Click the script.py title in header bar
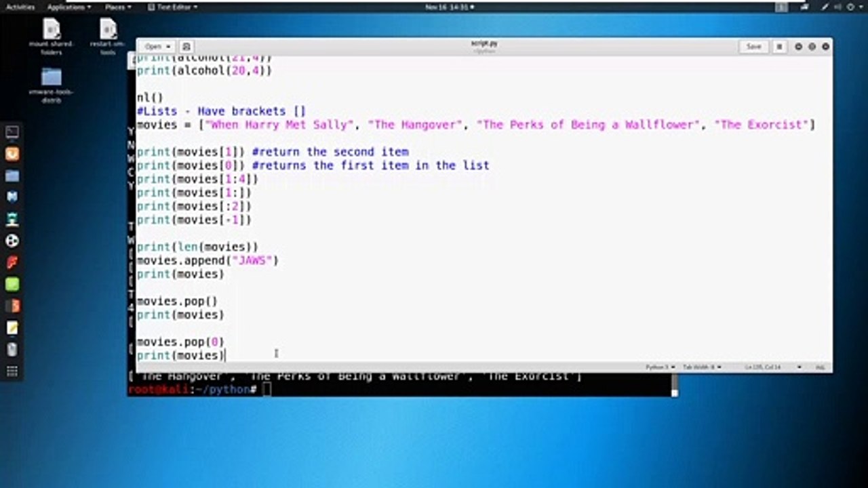868x488 pixels. [484, 43]
